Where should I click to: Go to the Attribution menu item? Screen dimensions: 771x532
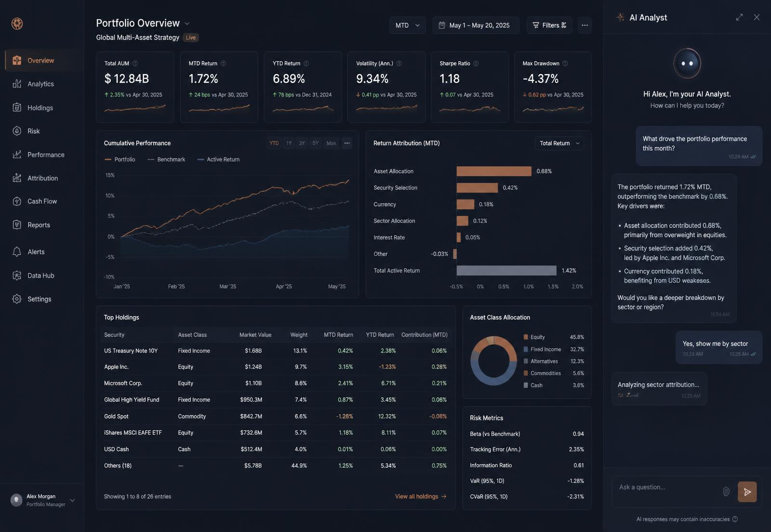point(42,178)
